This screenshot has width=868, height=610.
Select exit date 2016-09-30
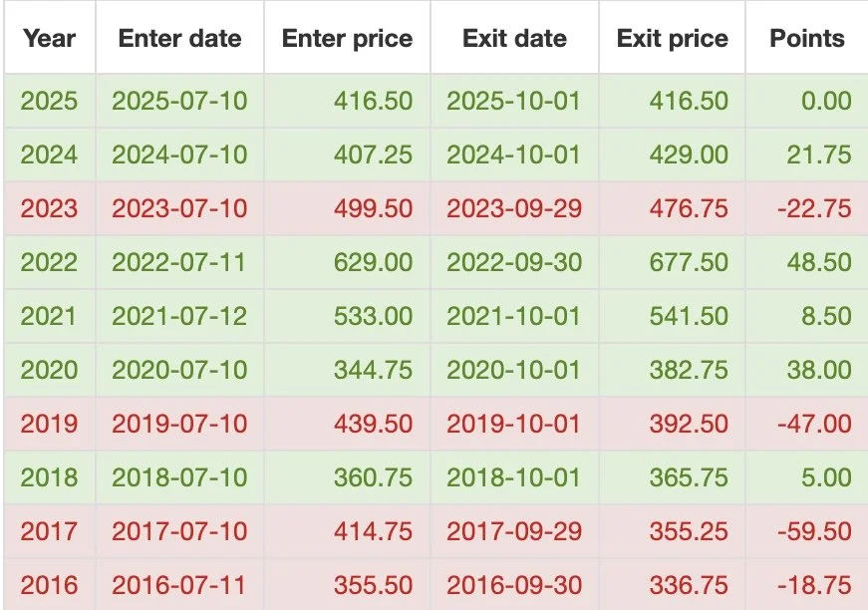click(x=514, y=586)
